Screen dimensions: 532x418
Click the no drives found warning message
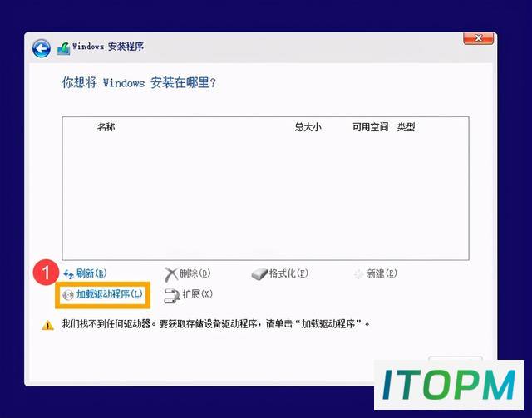coord(215,324)
